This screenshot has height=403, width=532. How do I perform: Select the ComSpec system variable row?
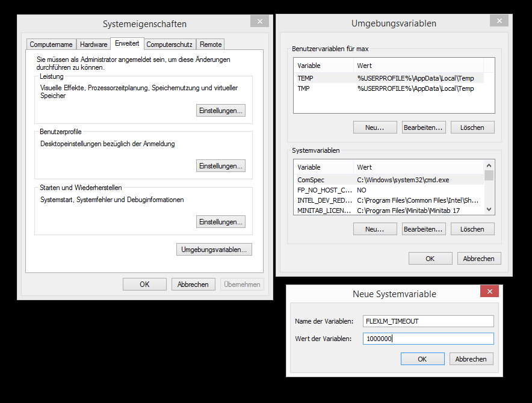[390, 180]
